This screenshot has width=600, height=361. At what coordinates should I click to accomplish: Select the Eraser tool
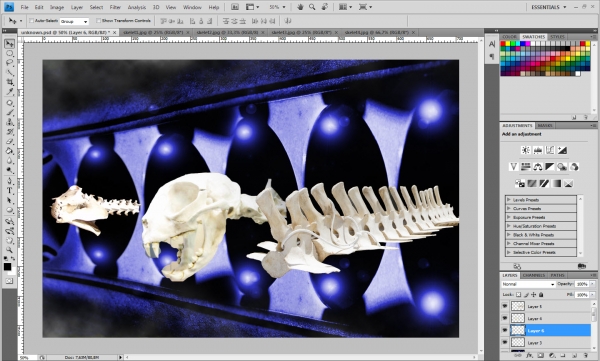coord(10,142)
